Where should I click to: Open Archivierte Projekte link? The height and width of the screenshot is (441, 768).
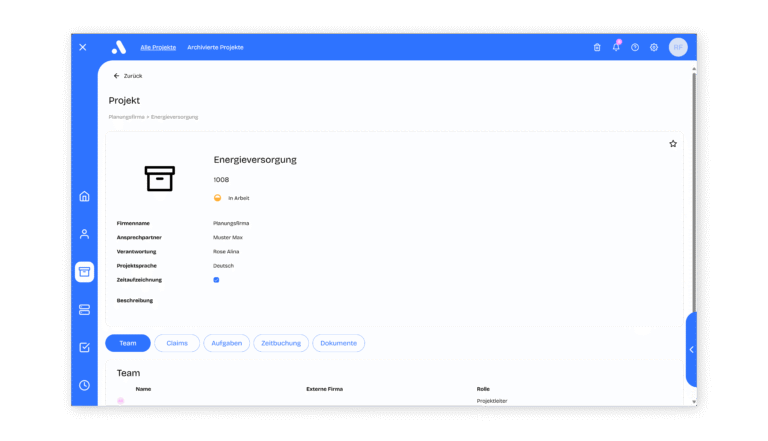216,48
